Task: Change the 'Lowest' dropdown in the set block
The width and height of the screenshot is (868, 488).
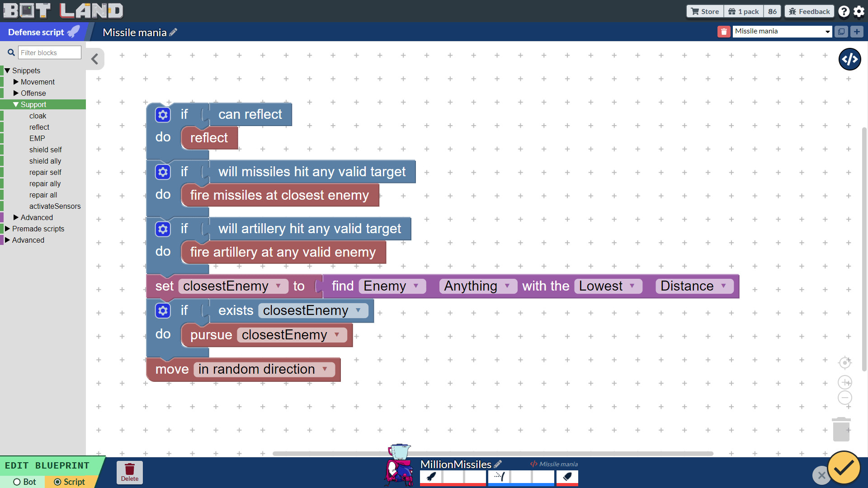Action: pyautogui.click(x=608, y=286)
